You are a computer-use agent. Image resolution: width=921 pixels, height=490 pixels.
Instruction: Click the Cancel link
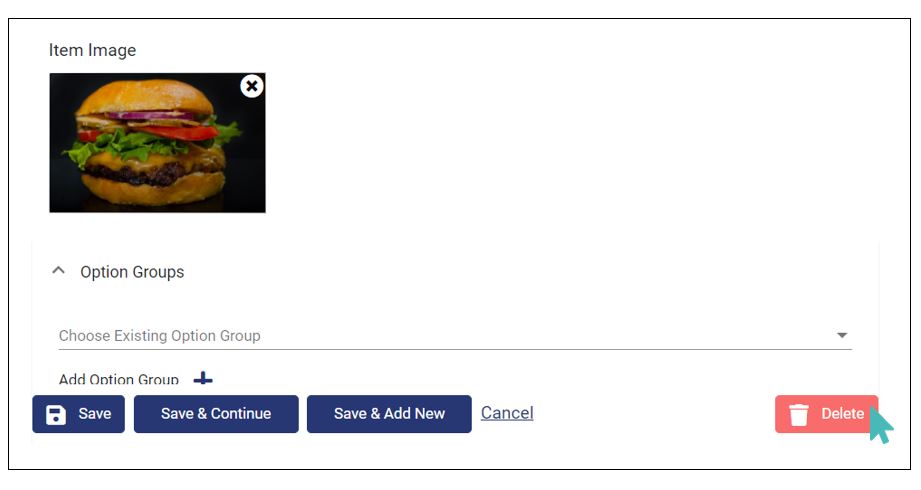pos(507,413)
